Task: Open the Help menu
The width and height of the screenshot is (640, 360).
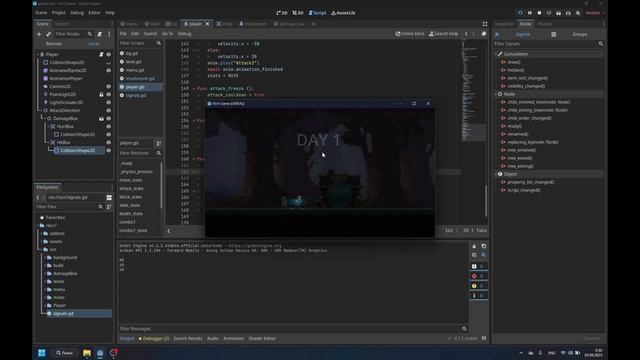Action: [110, 13]
